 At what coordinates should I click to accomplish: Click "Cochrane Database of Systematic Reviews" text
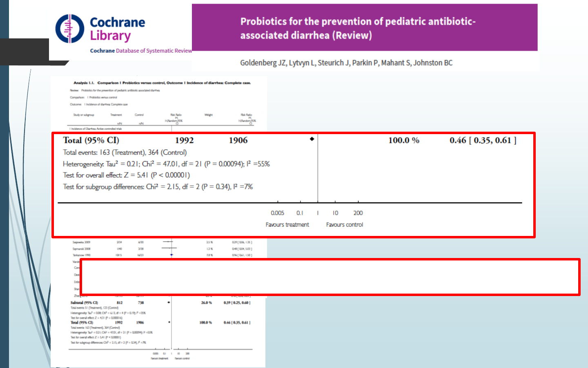pyautogui.click(x=141, y=51)
